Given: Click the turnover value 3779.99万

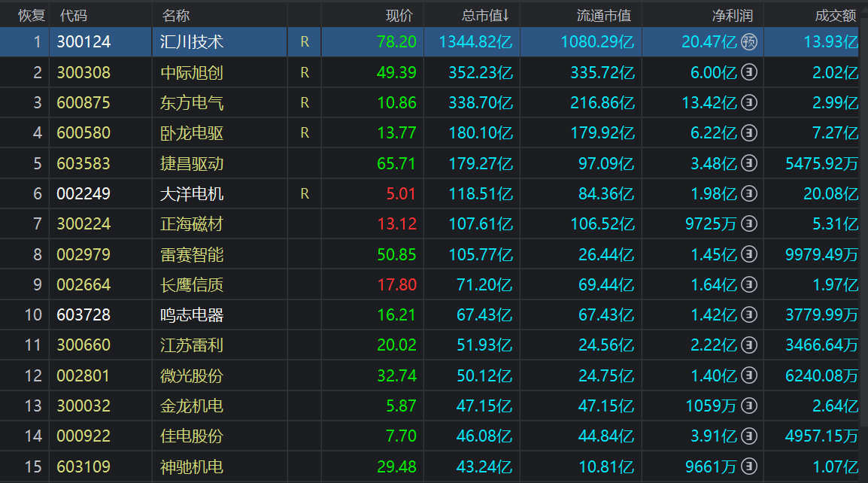Looking at the screenshot, I should click(x=821, y=314).
